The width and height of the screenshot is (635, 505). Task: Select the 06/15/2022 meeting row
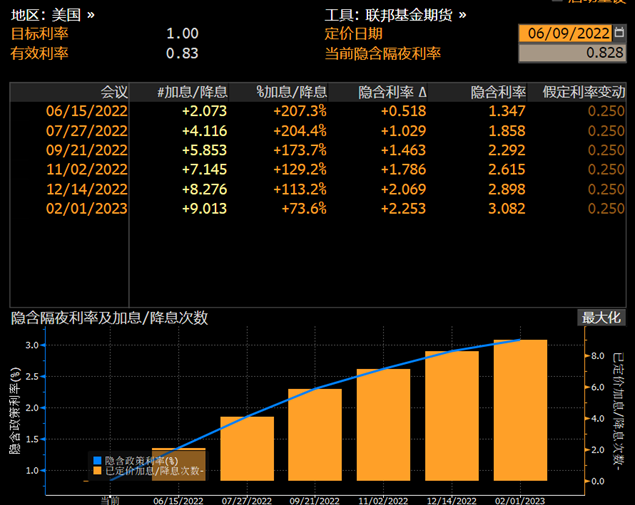pyautogui.click(x=87, y=111)
